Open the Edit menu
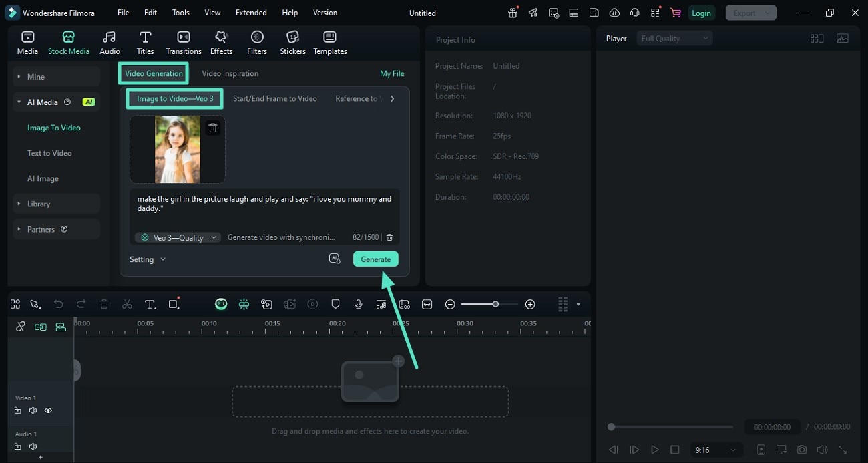 [151, 13]
